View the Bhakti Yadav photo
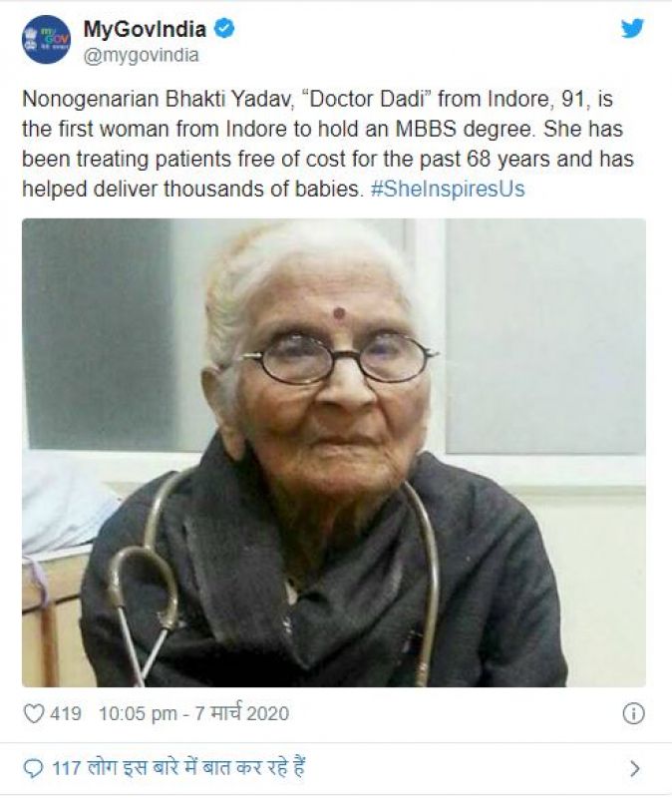This screenshot has height=798, width=672. tap(334, 453)
